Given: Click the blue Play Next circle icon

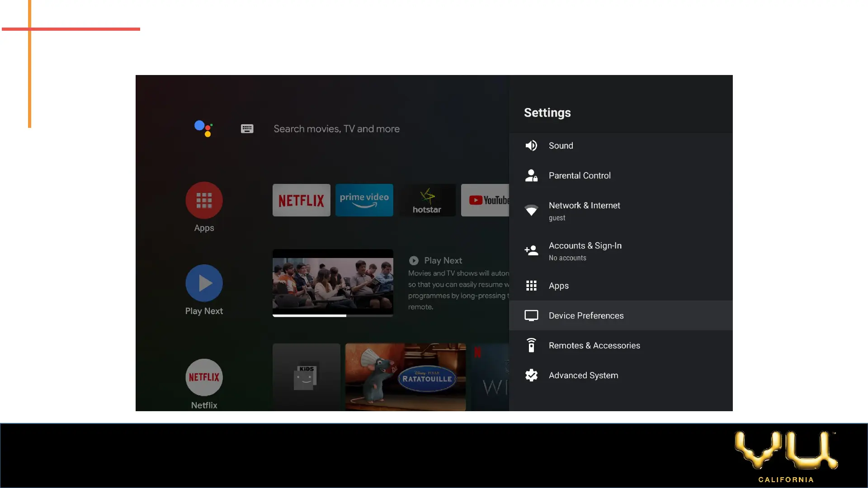Looking at the screenshot, I should [204, 283].
